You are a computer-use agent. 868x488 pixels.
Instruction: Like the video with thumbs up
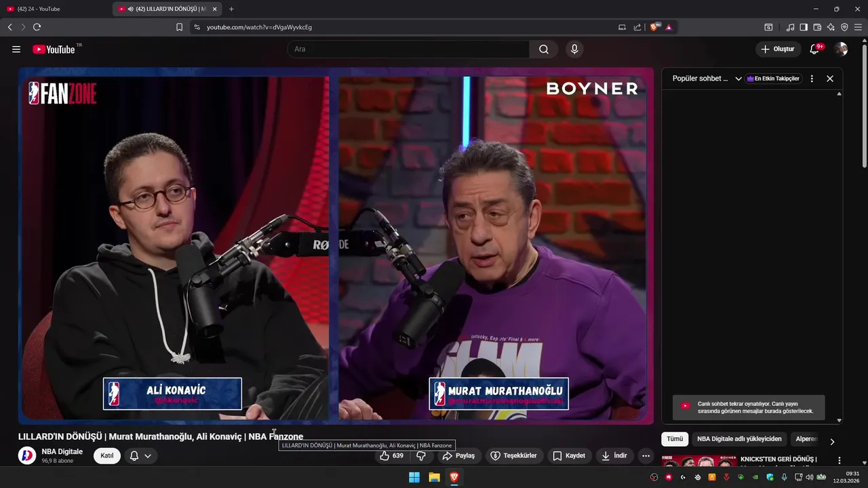click(392, 455)
